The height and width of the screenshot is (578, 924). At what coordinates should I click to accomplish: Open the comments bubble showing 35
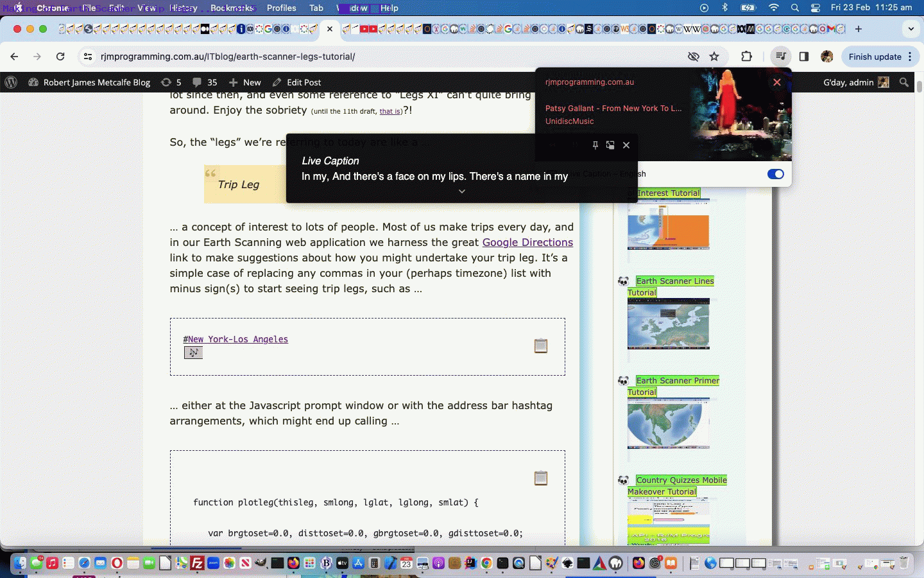coord(205,82)
